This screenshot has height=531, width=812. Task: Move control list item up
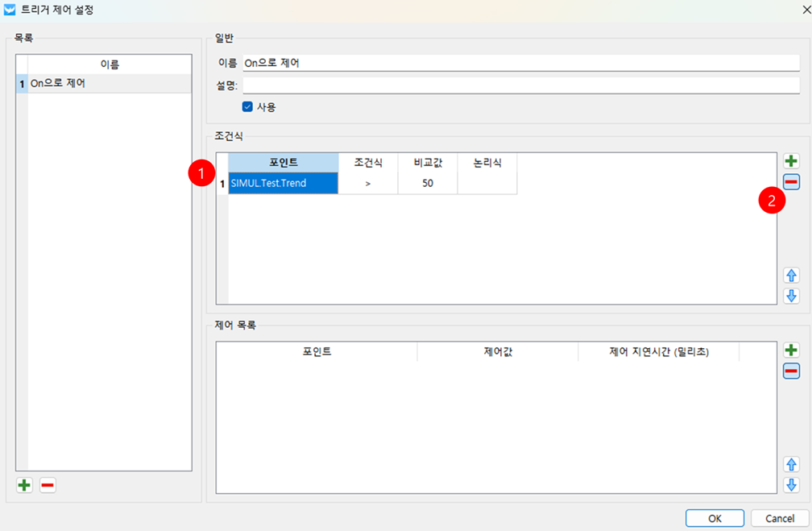pos(791,464)
